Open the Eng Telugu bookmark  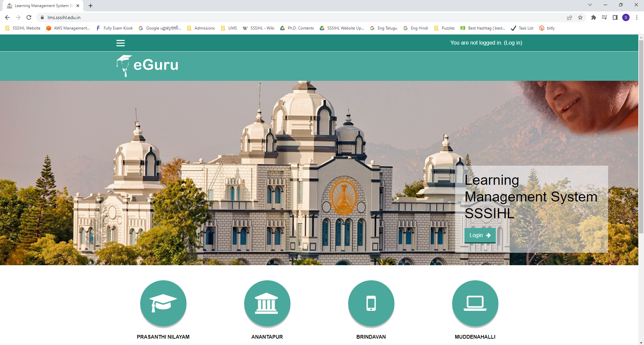pos(384,28)
